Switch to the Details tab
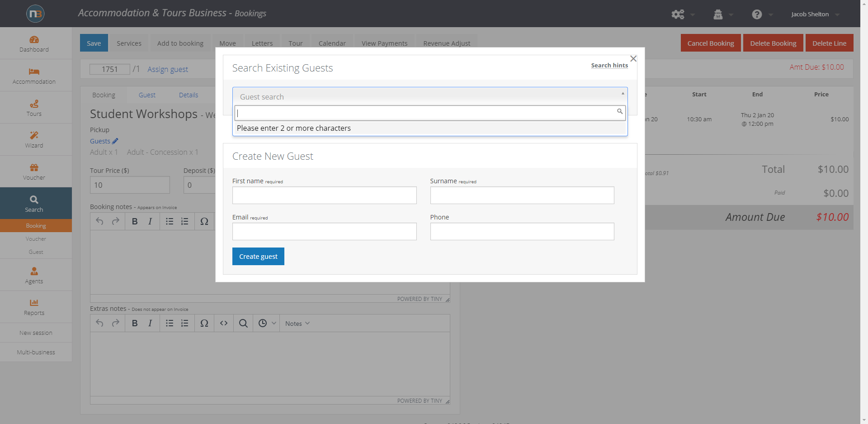This screenshot has width=868, height=424. click(x=189, y=95)
